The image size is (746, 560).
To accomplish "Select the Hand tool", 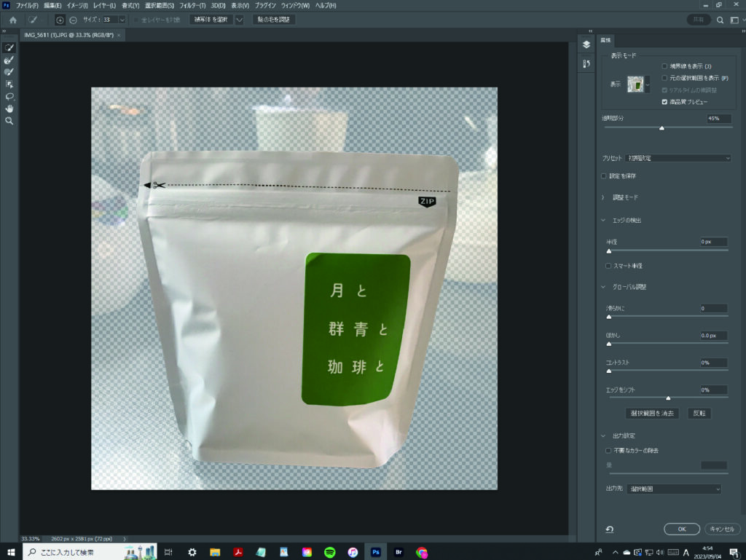I will coord(9,109).
